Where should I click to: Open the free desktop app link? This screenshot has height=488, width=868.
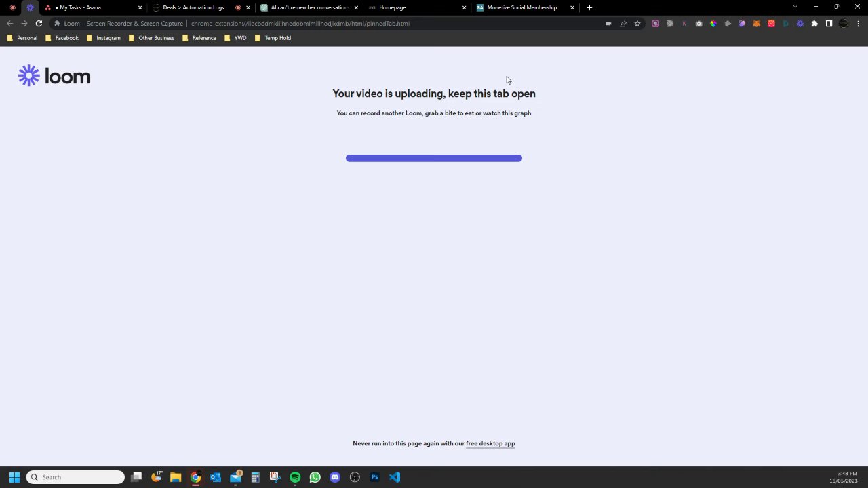(x=490, y=443)
